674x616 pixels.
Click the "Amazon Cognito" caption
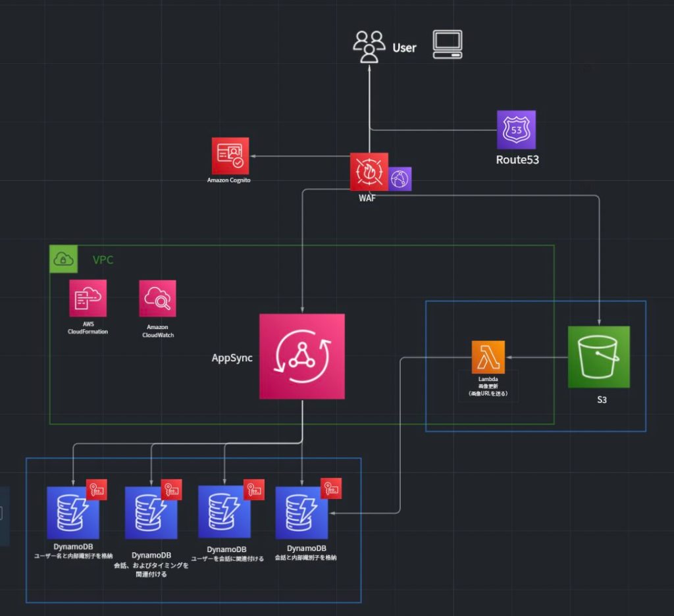pos(228,180)
